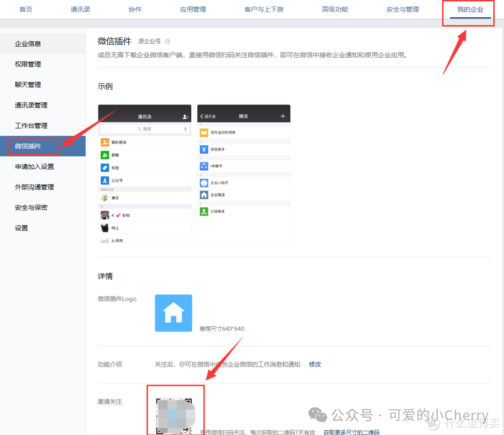This screenshot has height=435, width=504.
Task: Click 企业推送 house icon in example
Action: 204,195
